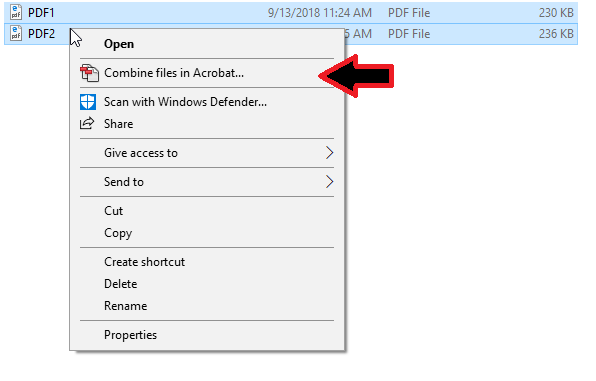Select Rename in the context menu
Screen dimensions: 596x381
click(125, 306)
